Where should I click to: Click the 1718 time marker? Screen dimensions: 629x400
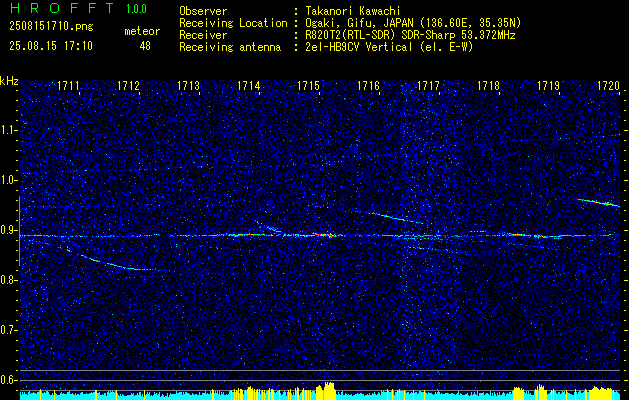coord(488,85)
